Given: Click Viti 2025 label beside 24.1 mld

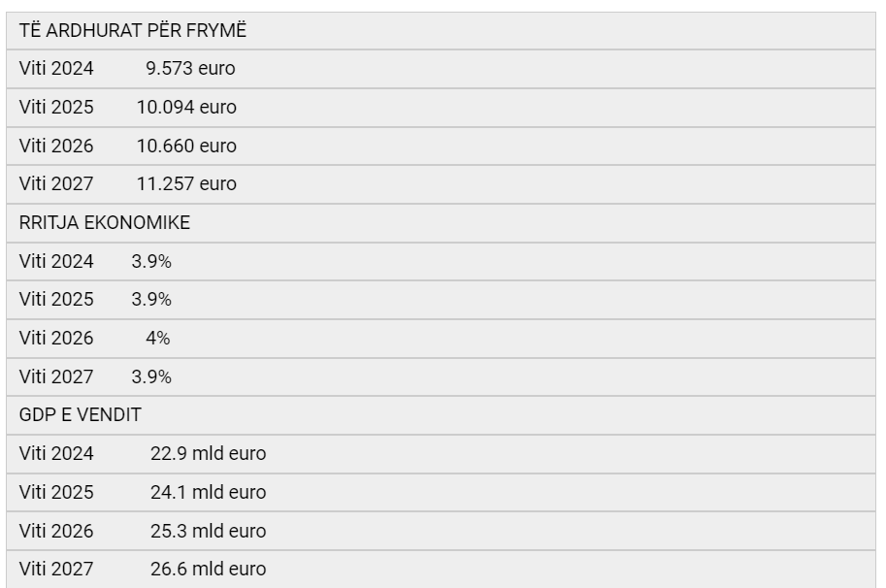Looking at the screenshot, I should tap(56, 493).
